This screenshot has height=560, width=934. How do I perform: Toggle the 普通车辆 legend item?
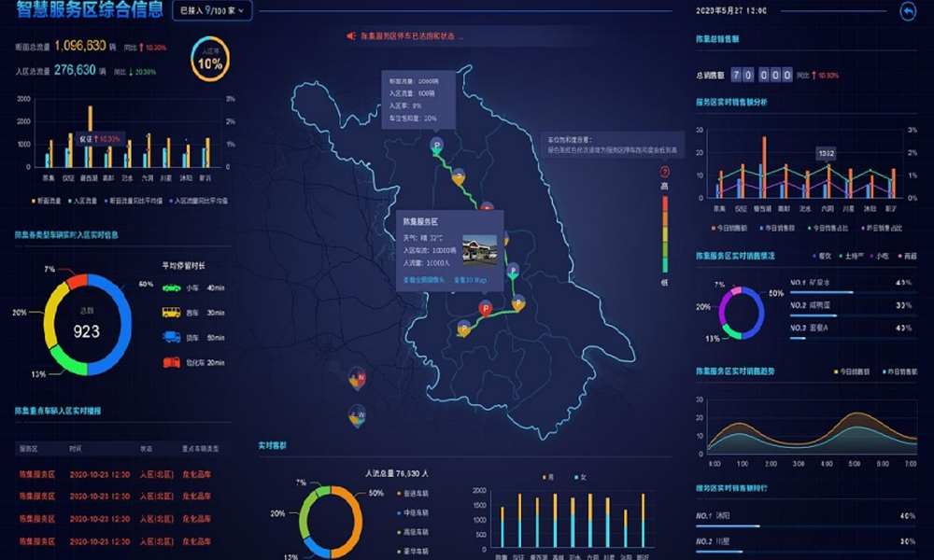tap(413, 494)
